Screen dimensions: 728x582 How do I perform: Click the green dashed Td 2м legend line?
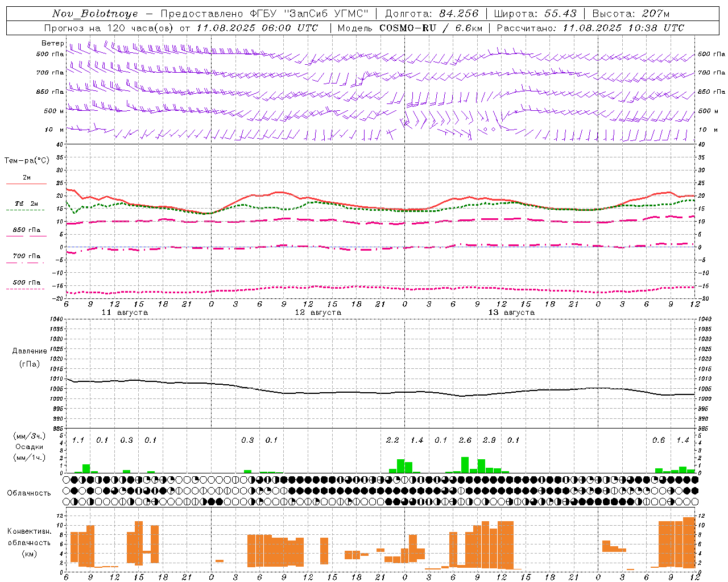click(25, 210)
